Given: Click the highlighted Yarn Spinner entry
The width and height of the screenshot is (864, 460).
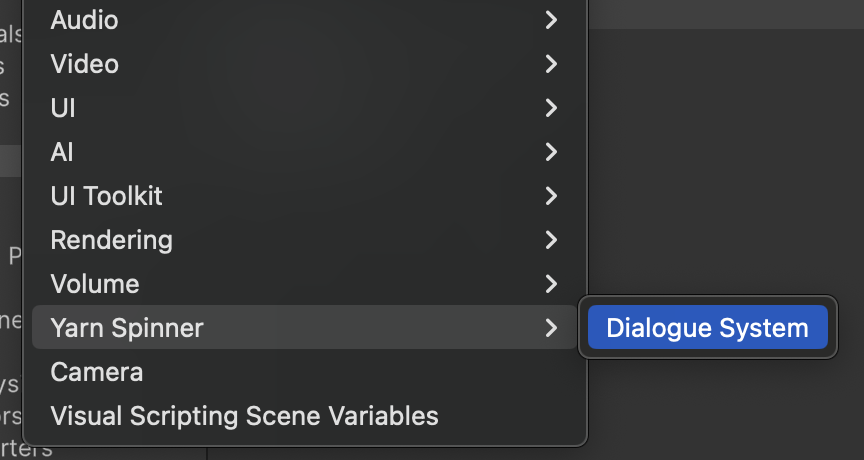Looking at the screenshot, I should (x=127, y=328).
